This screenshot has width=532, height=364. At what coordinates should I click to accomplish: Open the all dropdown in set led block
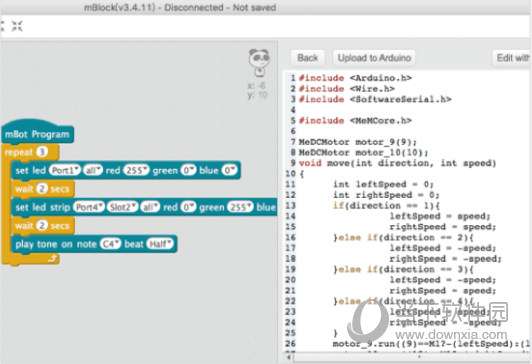(x=93, y=170)
